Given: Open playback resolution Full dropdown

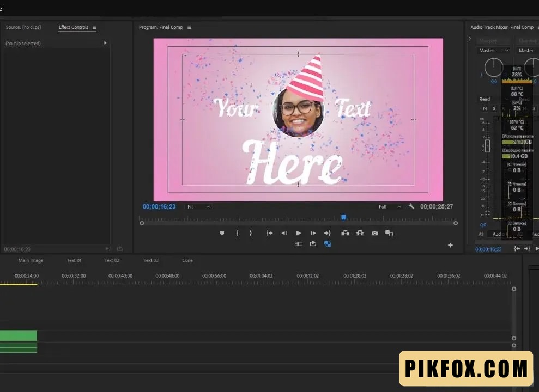Looking at the screenshot, I should (390, 207).
